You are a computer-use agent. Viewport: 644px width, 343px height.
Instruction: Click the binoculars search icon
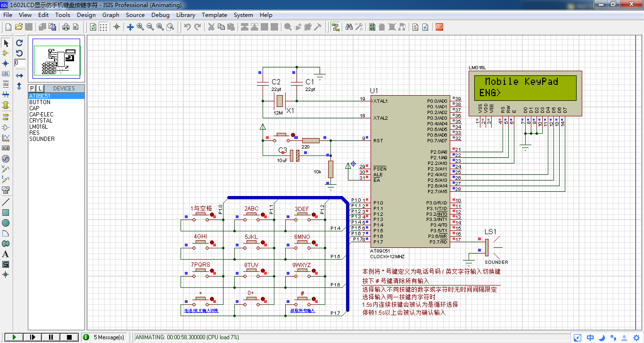coord(349,27)
